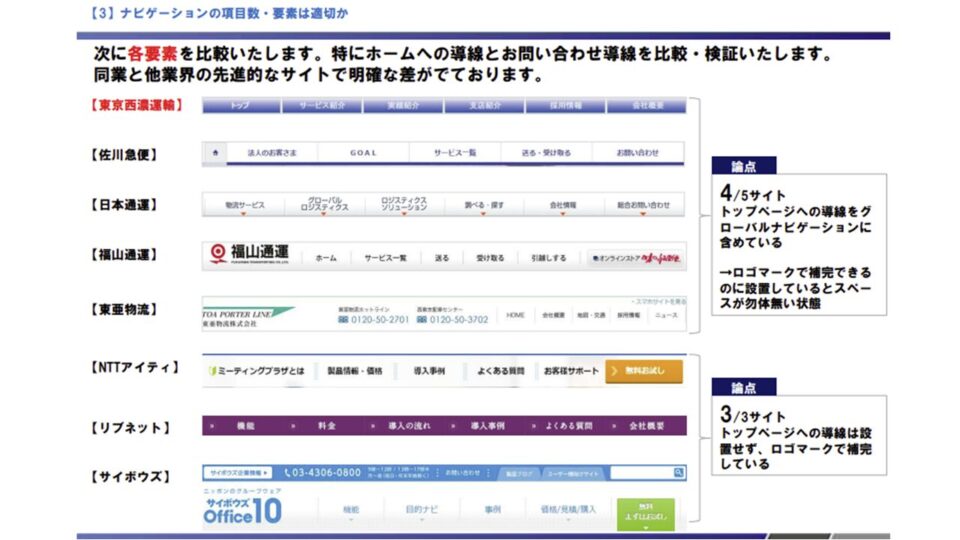Click ミーティングプラザとは in NTT nav

tap(257, 371)
